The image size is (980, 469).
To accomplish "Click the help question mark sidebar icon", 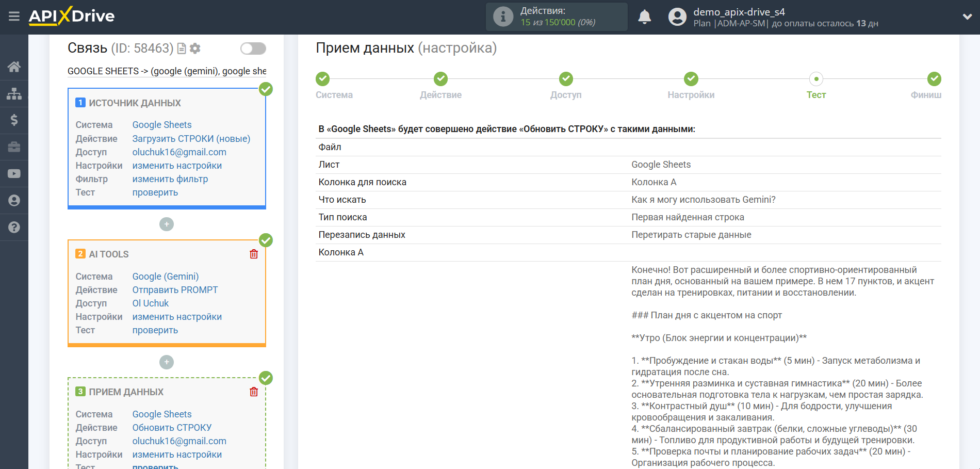I will (x=14, y=227).
